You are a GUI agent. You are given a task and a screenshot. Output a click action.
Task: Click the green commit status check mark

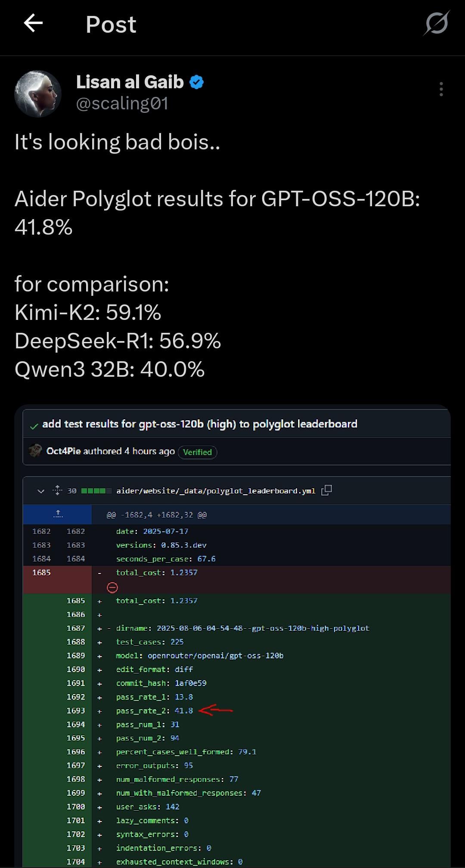[34, 426]
